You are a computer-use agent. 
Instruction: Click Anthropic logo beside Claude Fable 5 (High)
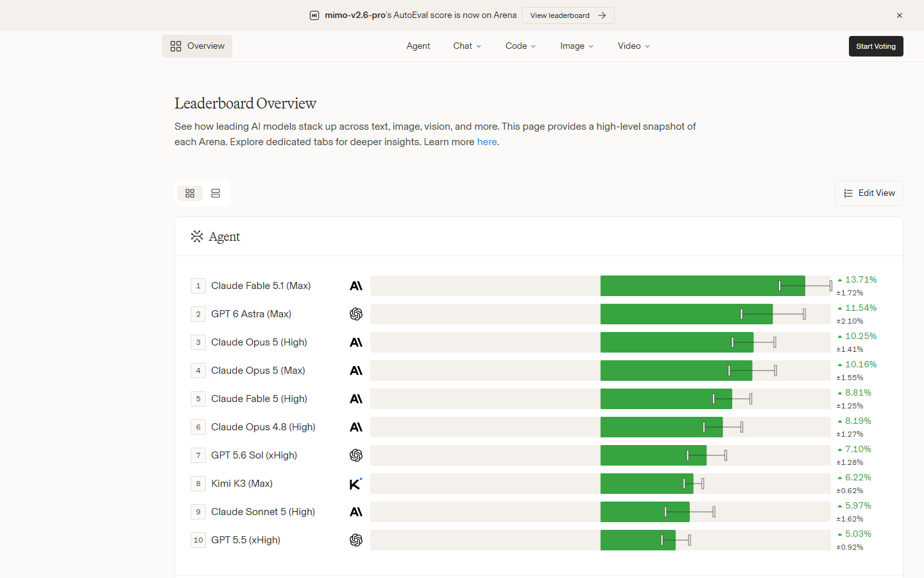(x=356, y=399)
